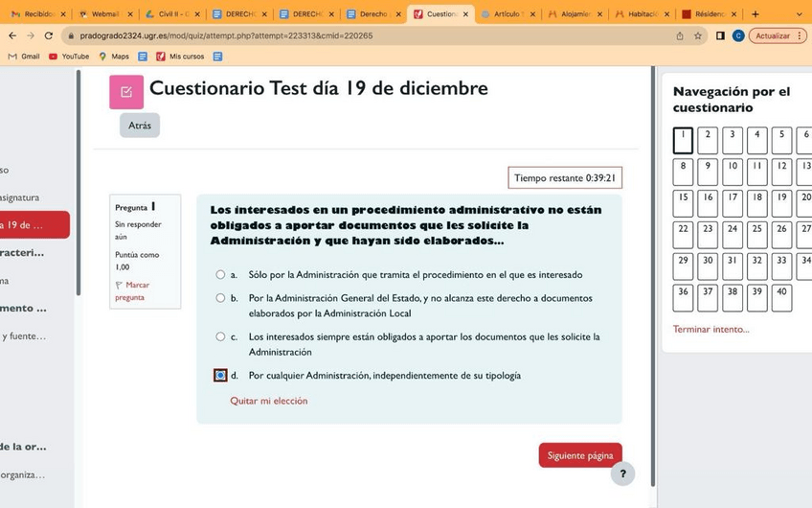Click the pink quiz icon beside title
812x508 pixels.
pos(126,92)
